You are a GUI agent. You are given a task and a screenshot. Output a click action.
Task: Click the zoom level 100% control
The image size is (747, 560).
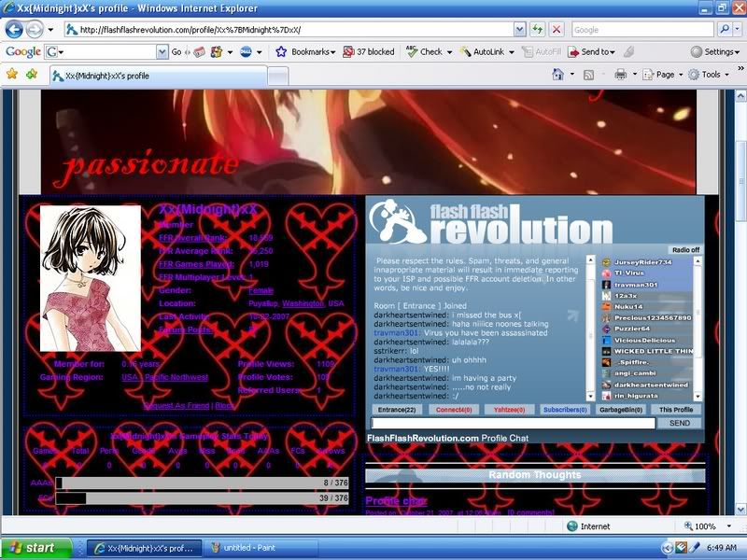(711, 526)
